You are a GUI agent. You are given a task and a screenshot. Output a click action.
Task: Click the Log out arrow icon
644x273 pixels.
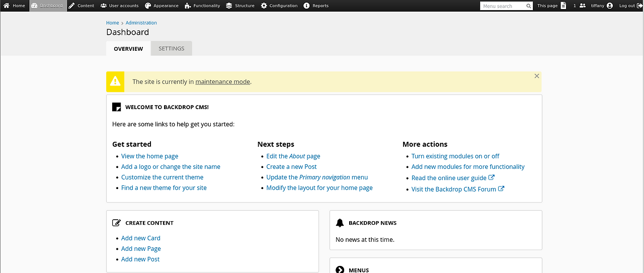coord(640,6)
